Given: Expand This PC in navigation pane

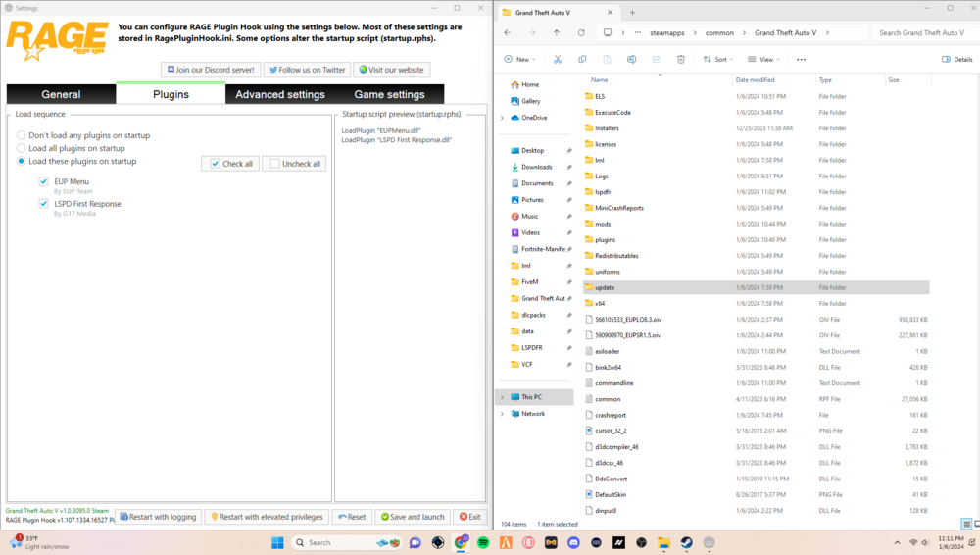Looking at the screenshot, I should pos(502,397).
